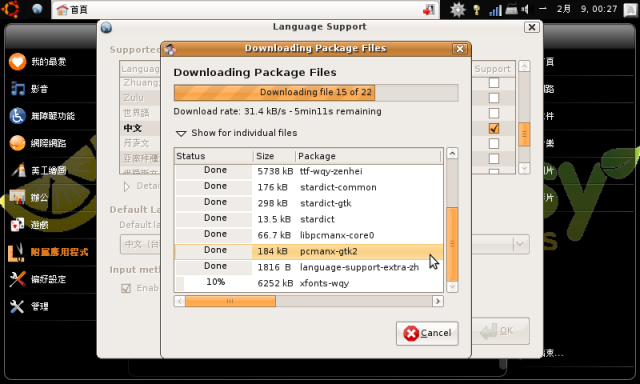Select the 13.5 kB stardict package row
This screenshot has width=640, height=384.
pyautogui.click(x=309, y=219)
